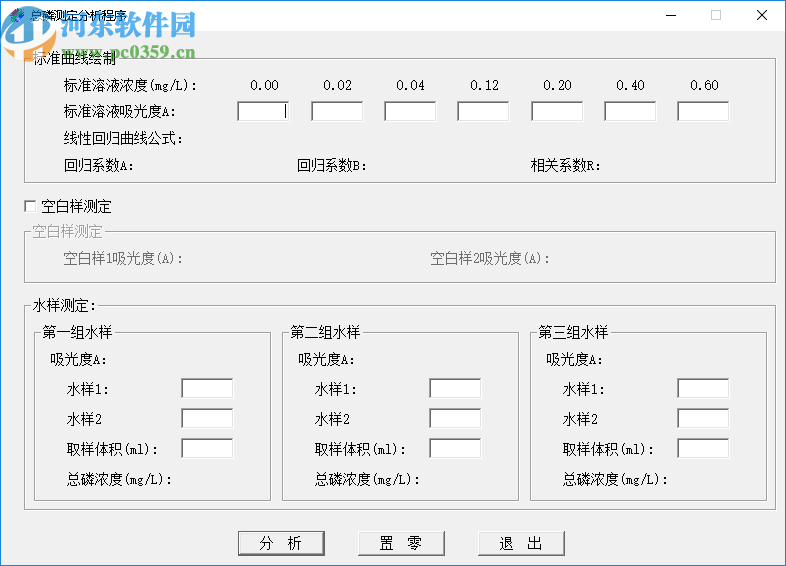
Task: Click 取样体积 field in 第一组水样
Action: [x=207, y=449]
